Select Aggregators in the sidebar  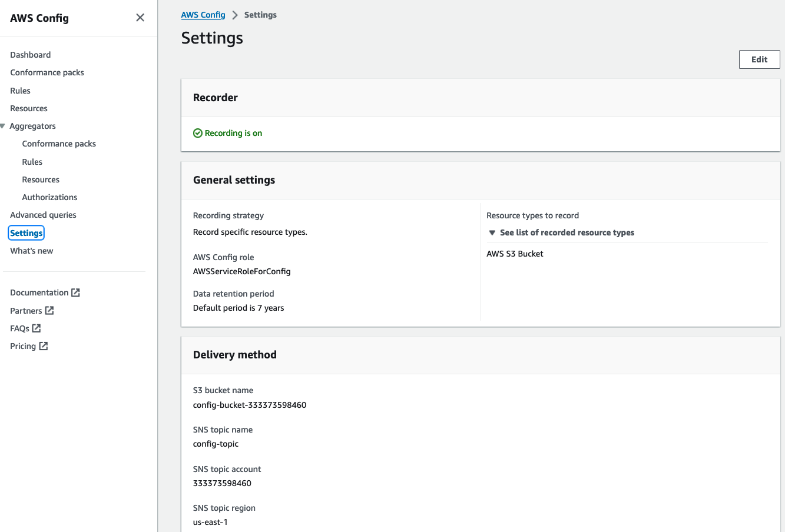coord(32,126)
